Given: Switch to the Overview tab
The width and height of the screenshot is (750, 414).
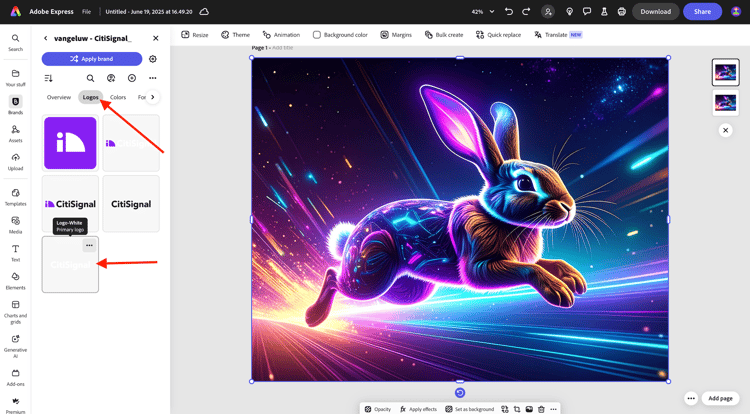Looking at the screenshot, I should (59, 97).
